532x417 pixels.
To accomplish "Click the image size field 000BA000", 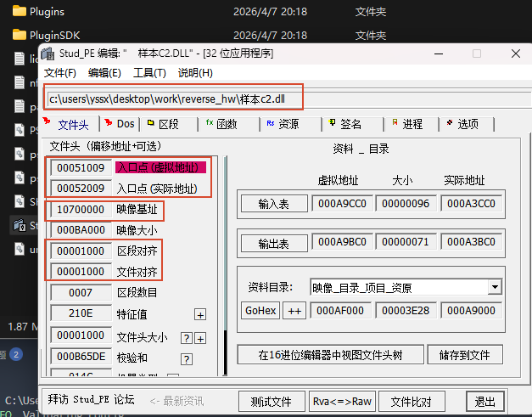I will (x=81, y=230).
